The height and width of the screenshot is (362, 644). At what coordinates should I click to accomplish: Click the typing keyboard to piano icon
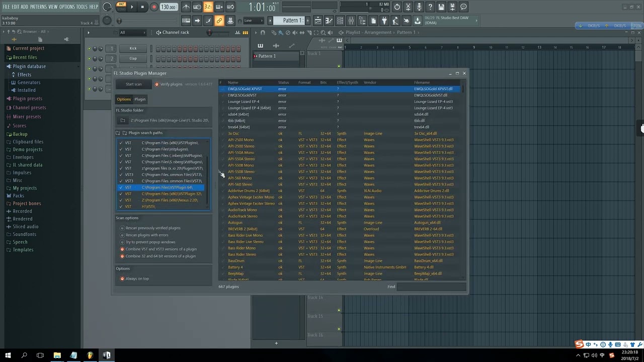point(186,21)
